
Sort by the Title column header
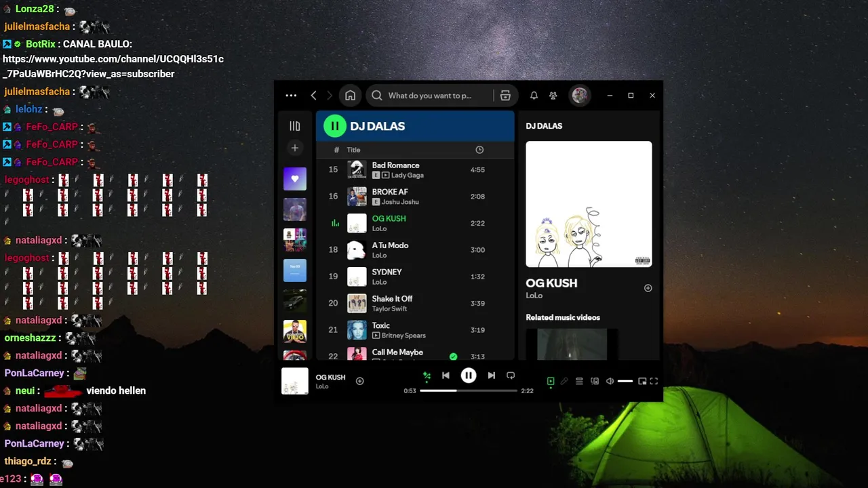point(353,150)
